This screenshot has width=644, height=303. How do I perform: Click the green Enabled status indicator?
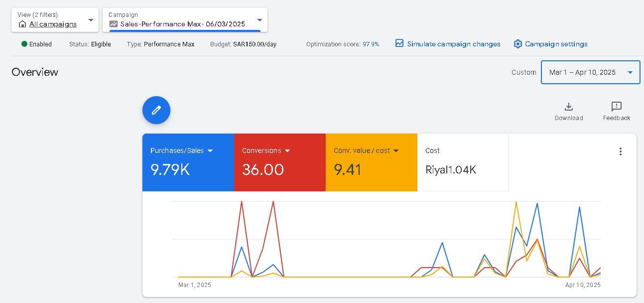pos(24,44)
